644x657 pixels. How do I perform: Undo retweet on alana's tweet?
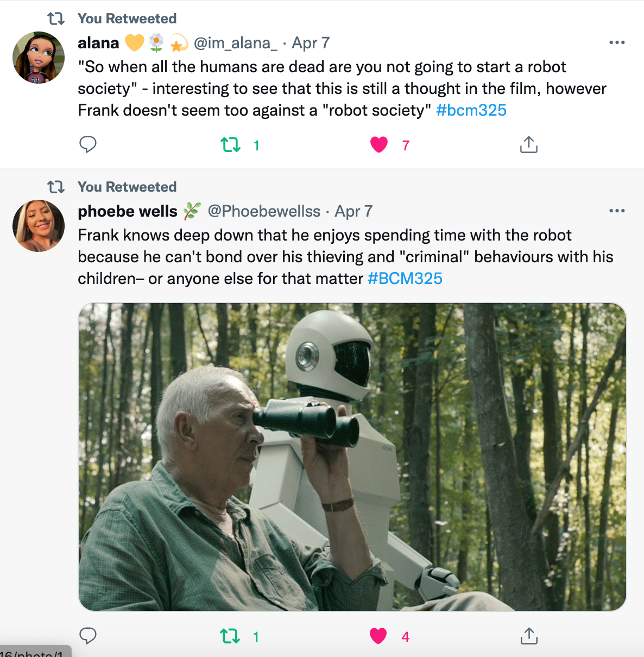231,145
